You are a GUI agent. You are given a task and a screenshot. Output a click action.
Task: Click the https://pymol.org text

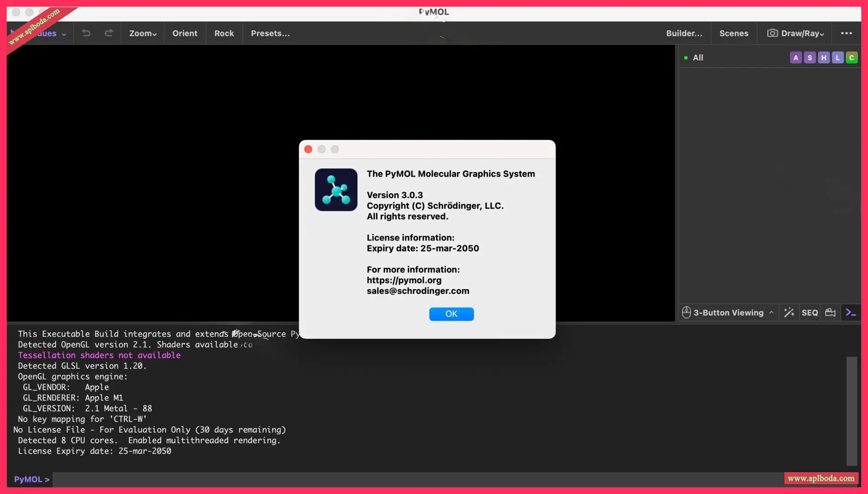pos(404,280)
